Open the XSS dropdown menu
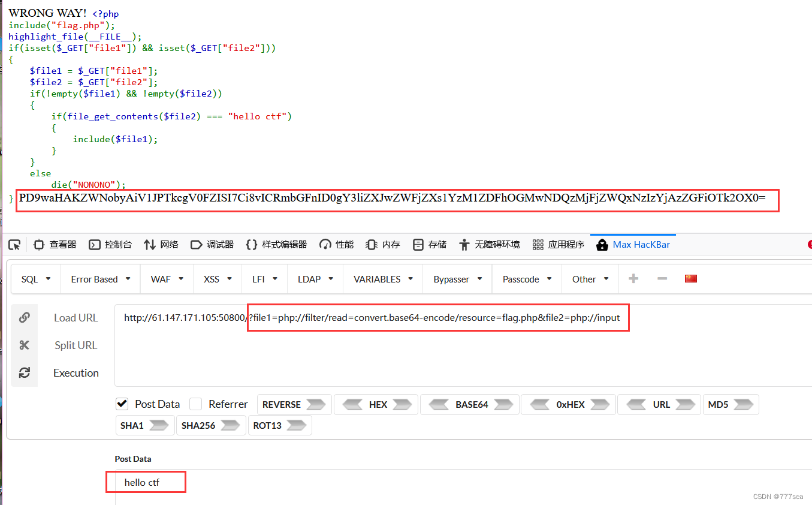Image resolution: width=812 pixels, height=505 pixels. point(218,279)
